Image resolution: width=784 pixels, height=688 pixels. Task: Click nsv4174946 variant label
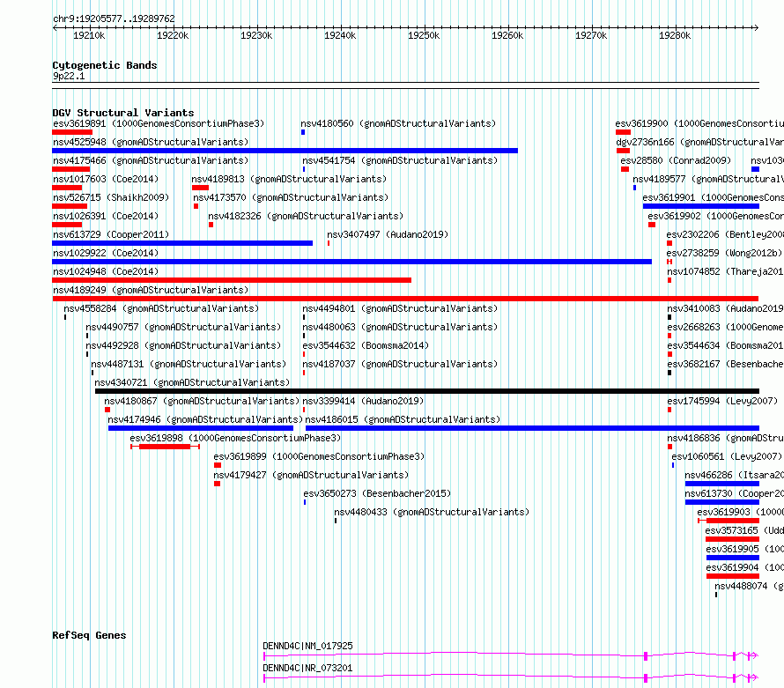click(x=205, y=419)
